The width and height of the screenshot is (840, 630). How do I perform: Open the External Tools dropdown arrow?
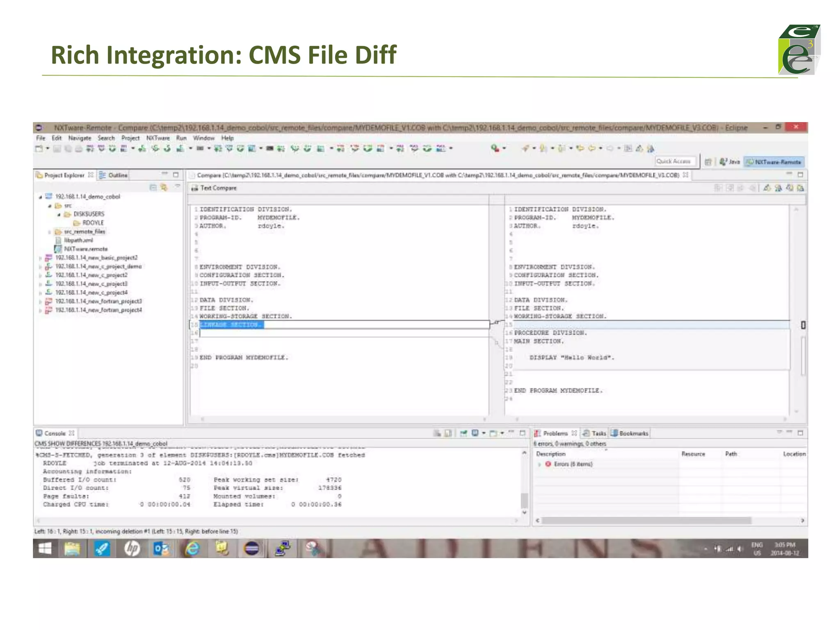coord(504,148)
